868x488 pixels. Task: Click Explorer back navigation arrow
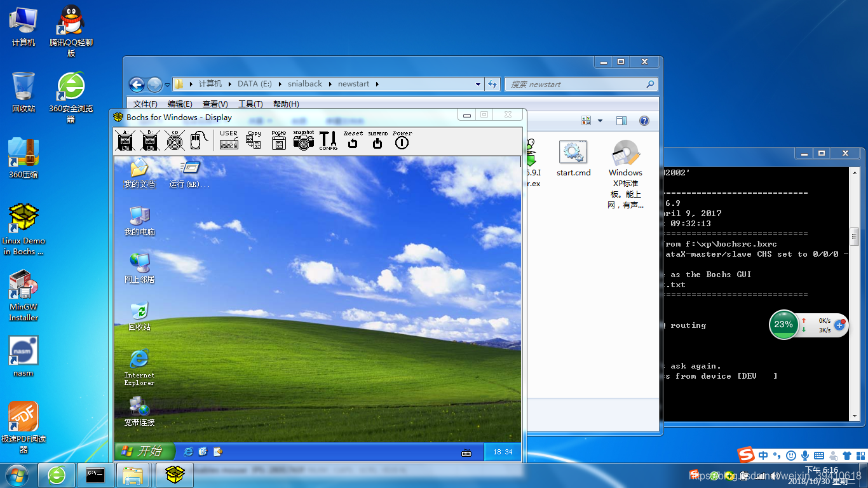[x=137, y=85]
